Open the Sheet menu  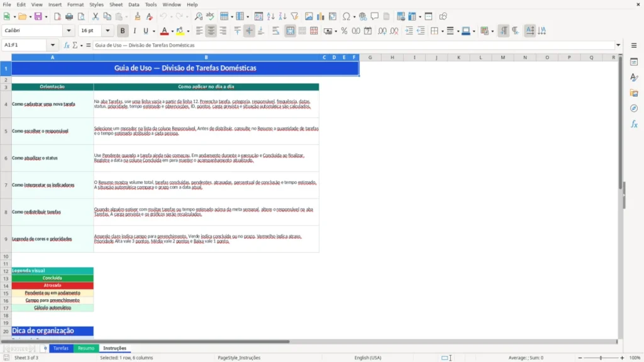(116, 4)
